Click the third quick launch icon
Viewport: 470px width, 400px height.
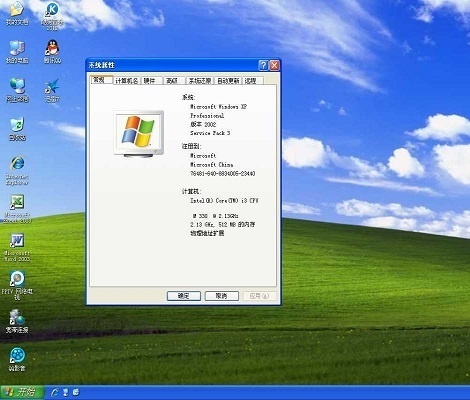76,392
